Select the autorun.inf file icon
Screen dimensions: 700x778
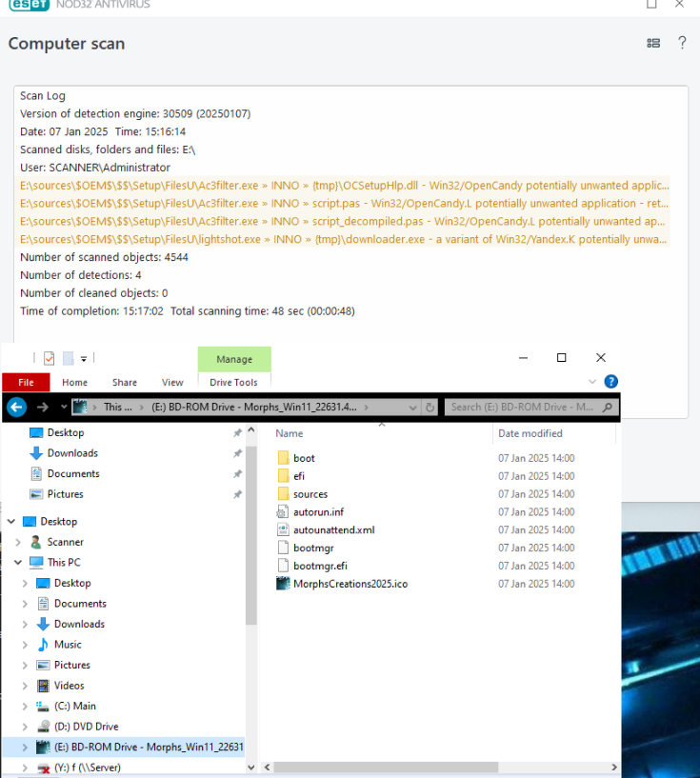[x=283, y=511]
